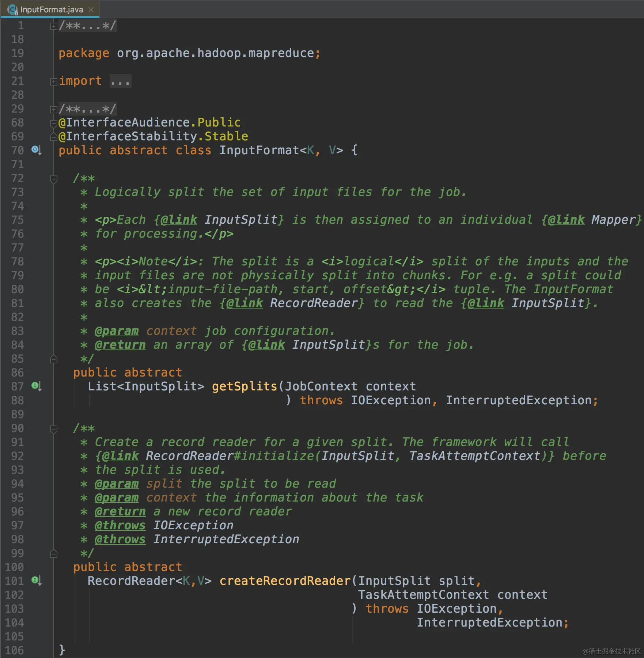The width and height of the screenshot is (644, 658).
Task: Click the package name org.apache.hadoop.mapreduce
Action: tap(215, 53)
